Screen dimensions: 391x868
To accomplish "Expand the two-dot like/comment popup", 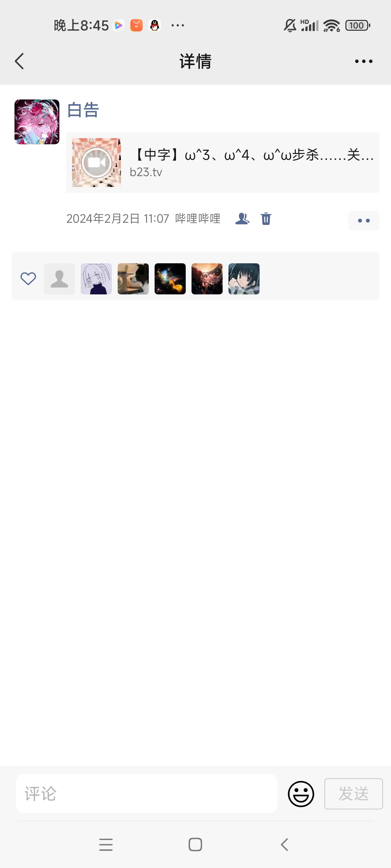I will tap(364, 220).
